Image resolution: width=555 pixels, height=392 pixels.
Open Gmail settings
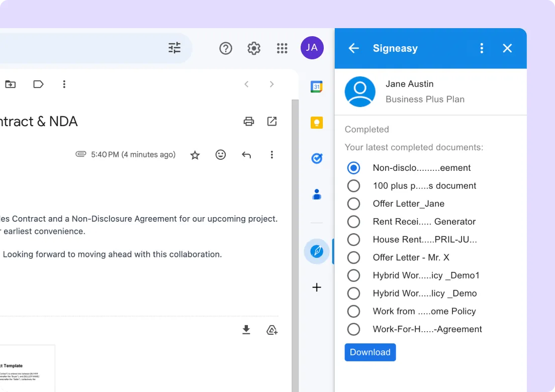pos(254,48)
